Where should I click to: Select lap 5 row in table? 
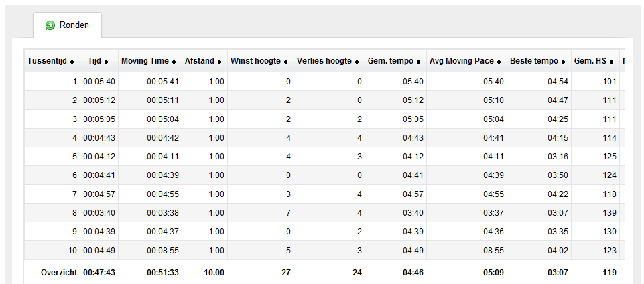324,157
